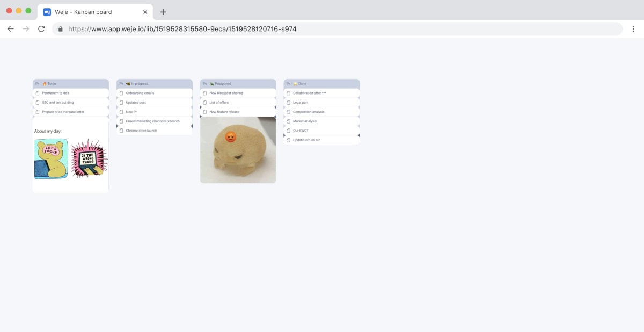Click document icon beside Prepare price increase letter

[38, 112]
